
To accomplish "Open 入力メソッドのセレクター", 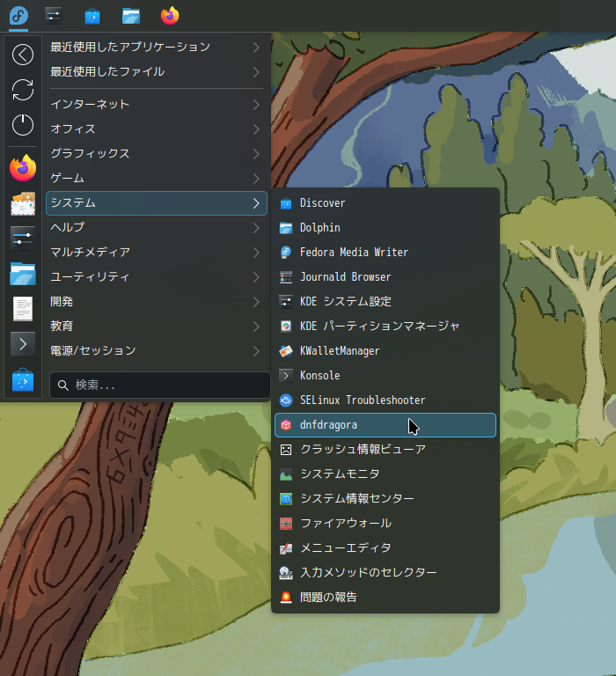I will click(x=385, y=572).
